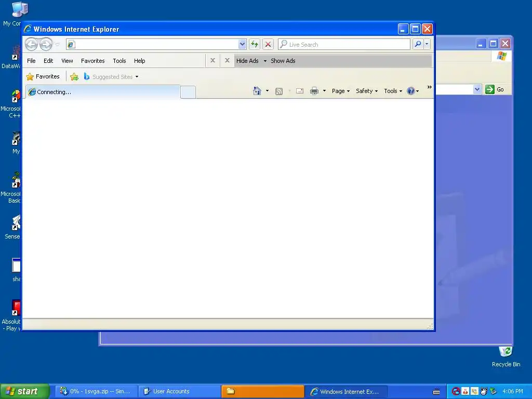
Task: Close the first toolbar with its X
Action: pos(212,60)
